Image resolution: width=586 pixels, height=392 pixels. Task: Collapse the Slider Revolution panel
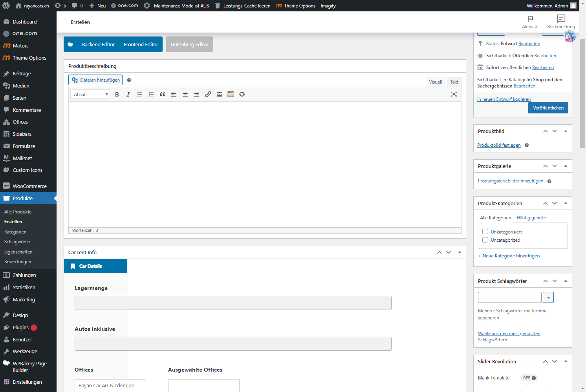point(566,361)
